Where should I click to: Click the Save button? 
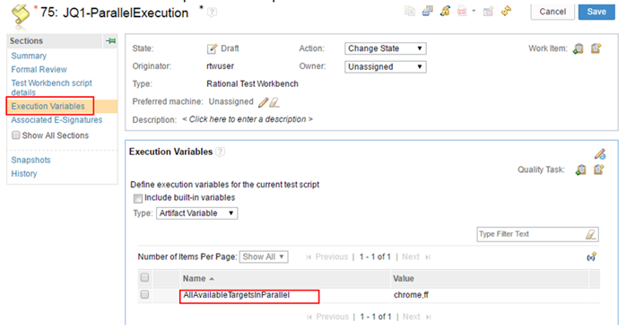point(596,12)
